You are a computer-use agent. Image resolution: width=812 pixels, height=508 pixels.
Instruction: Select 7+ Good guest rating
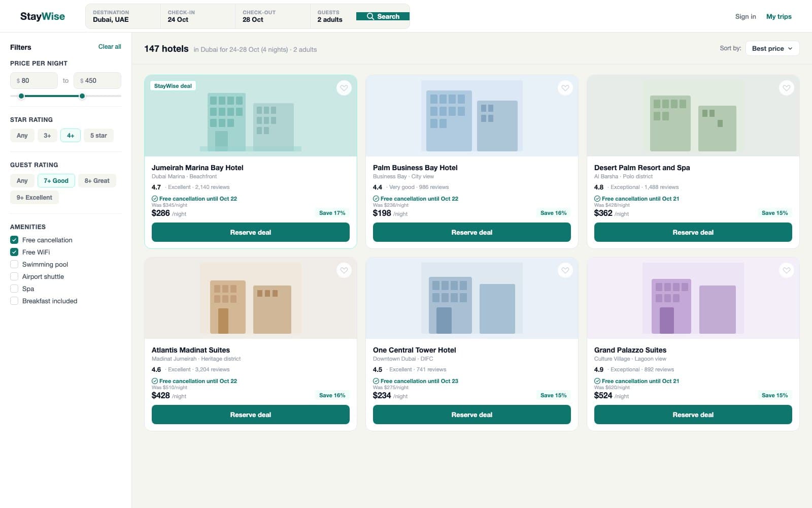56,181
